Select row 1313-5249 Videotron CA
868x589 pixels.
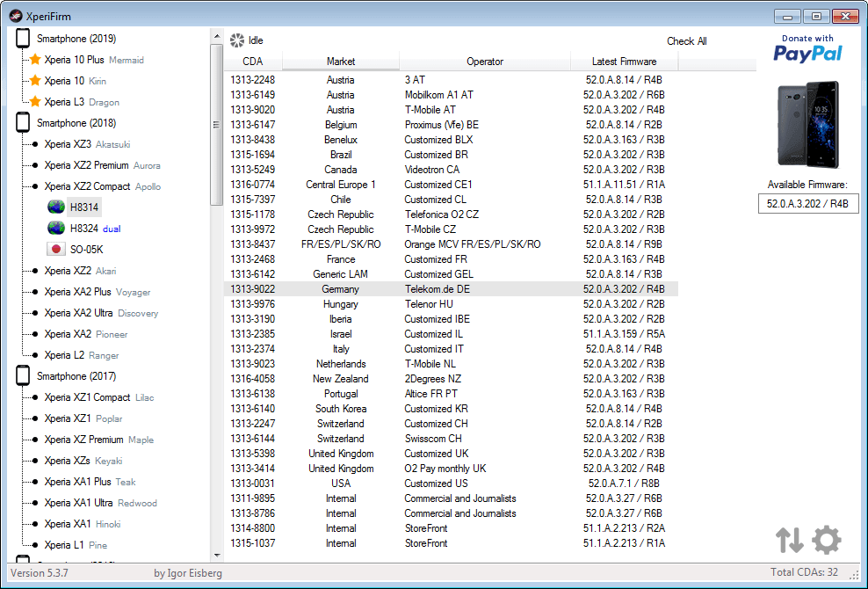click(x=452, y=170)
